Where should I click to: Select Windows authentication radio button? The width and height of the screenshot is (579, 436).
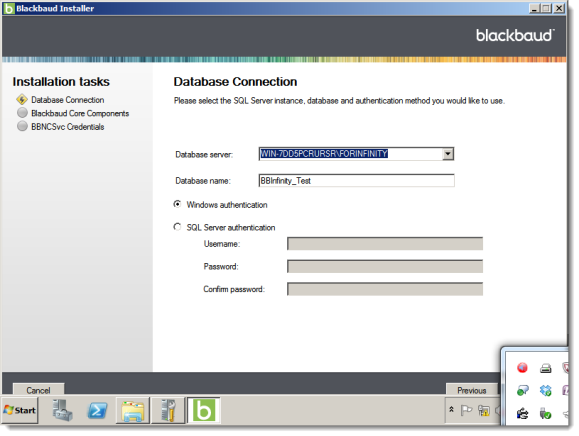[x=178, y=204]
